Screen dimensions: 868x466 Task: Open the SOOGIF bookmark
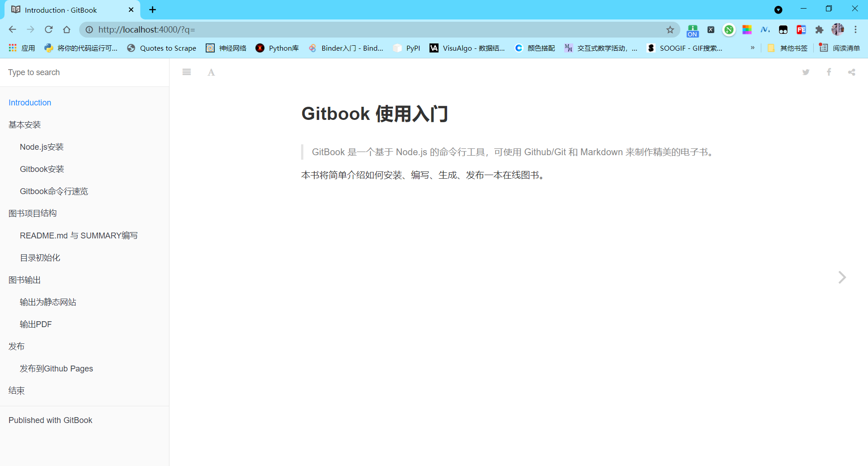(684, 48)
